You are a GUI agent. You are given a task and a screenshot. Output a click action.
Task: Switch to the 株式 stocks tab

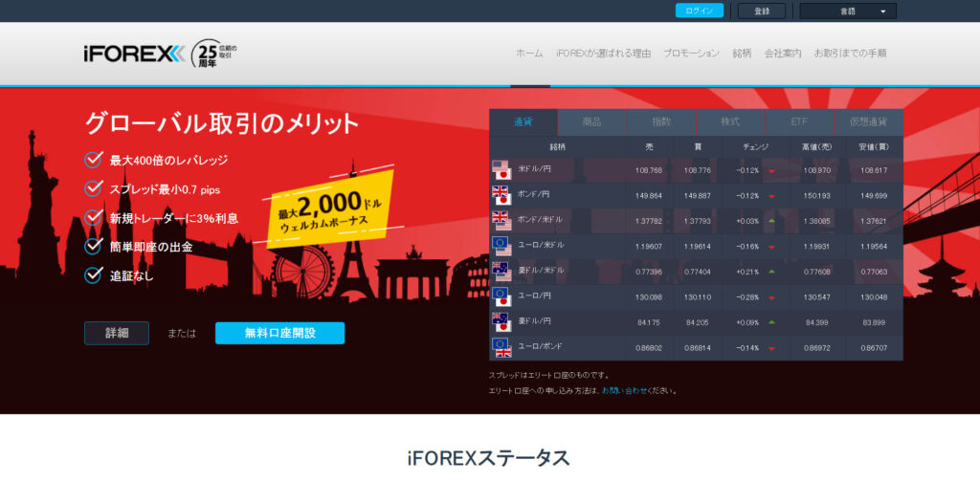pyautogui.click(x=730, y=122)
